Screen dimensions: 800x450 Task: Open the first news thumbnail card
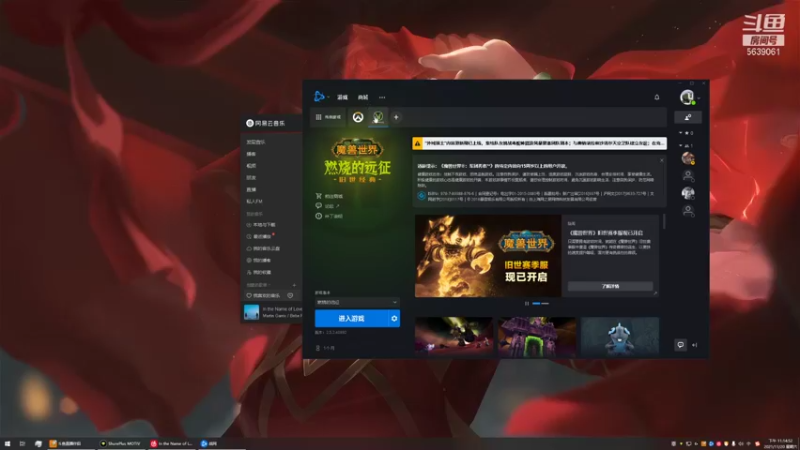[454, 335]
